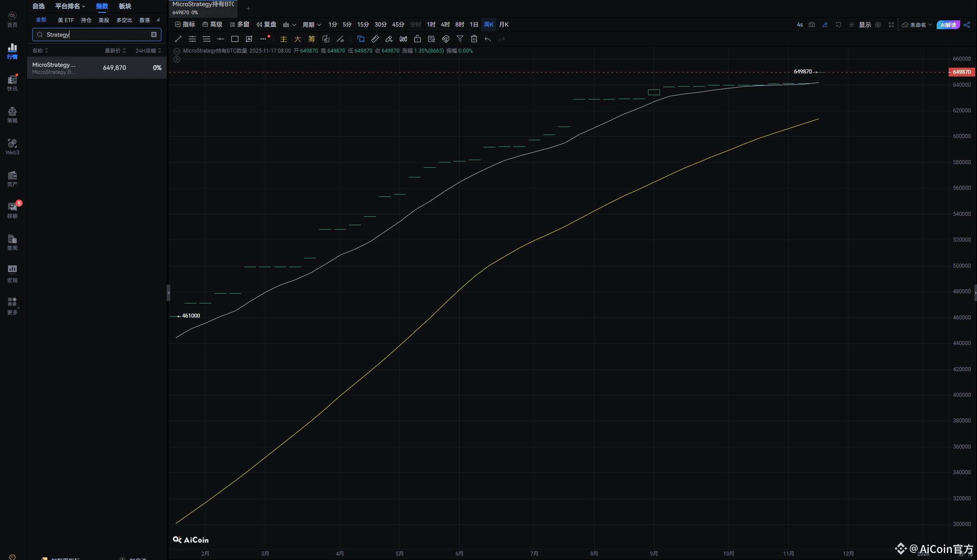
Task: Open the 指标 indicators button
Action: point(185,25)
